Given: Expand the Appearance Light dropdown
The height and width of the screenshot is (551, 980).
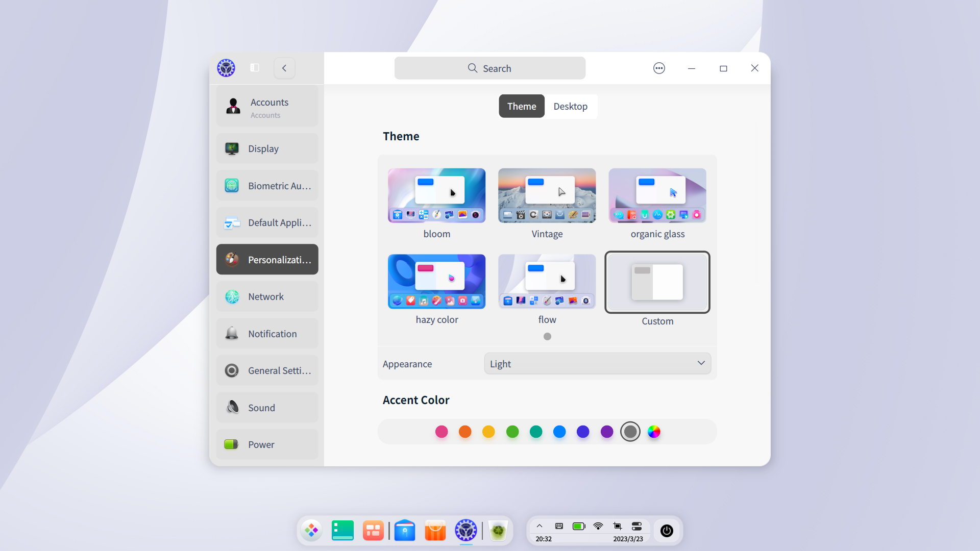Looking at the screenshot, I should (597, 364).
